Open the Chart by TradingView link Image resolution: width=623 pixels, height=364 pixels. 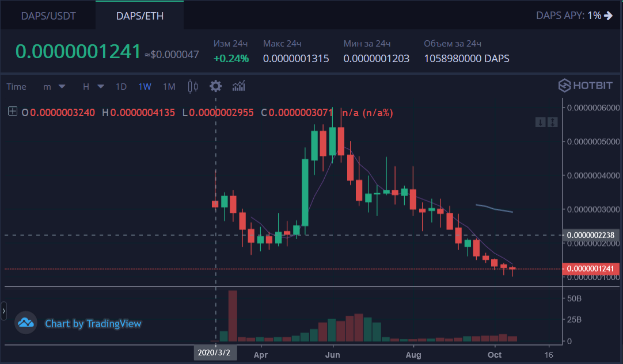click(x=93, y=324)
